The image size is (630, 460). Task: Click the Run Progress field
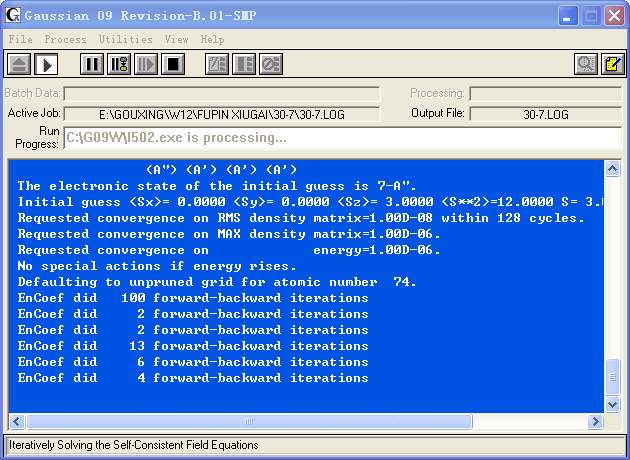[343, 138]
